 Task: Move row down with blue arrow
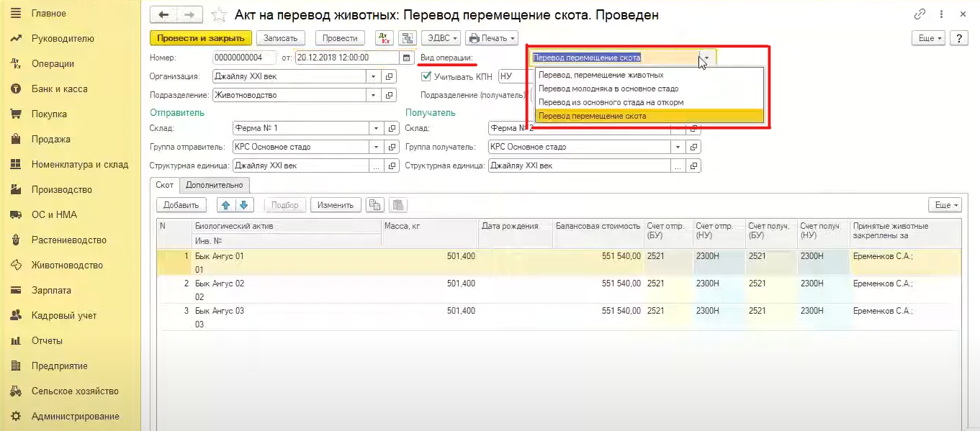point(244,205)
